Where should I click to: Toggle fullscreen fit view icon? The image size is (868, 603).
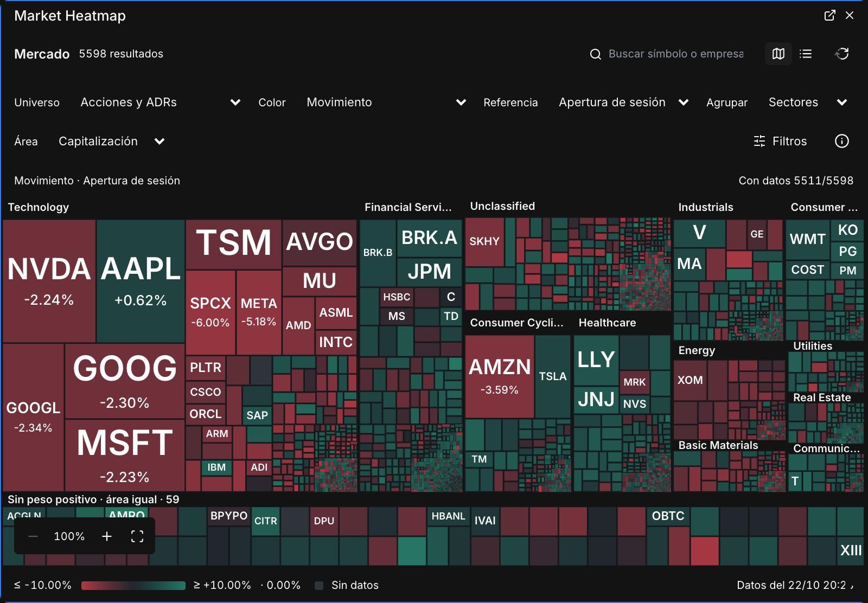point(137,536)
